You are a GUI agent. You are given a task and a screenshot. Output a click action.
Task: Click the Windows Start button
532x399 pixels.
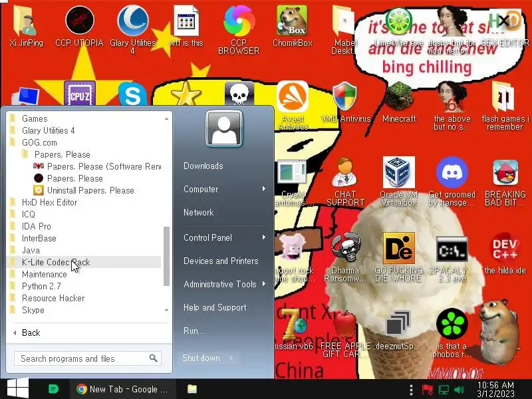coord(18,389)
